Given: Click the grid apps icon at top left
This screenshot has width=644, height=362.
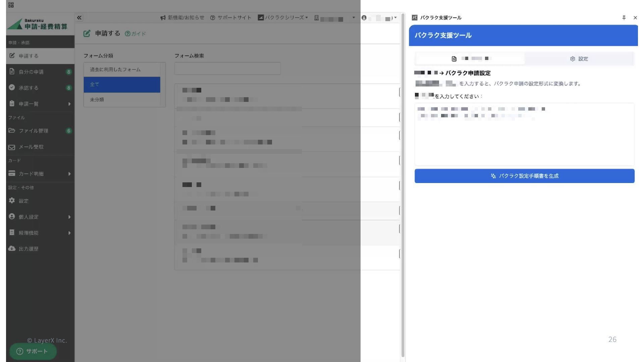Looking at the screenshot, I should point(11,5).
